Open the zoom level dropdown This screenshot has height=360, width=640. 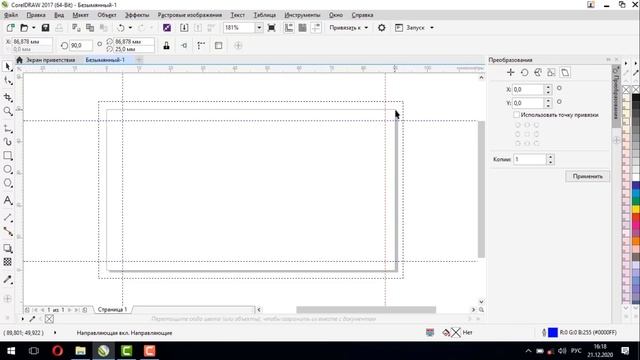[259, 28]
